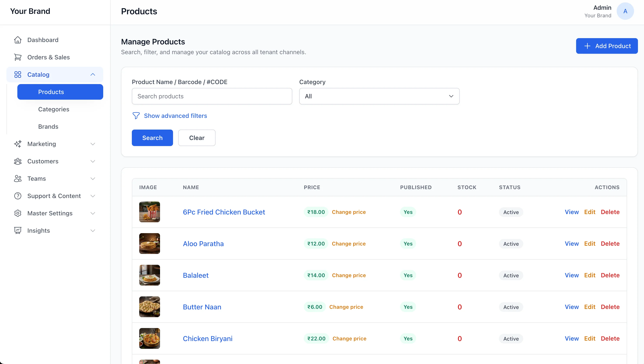
Task: Click the Support & Content question icon
Action: (18, 196)
